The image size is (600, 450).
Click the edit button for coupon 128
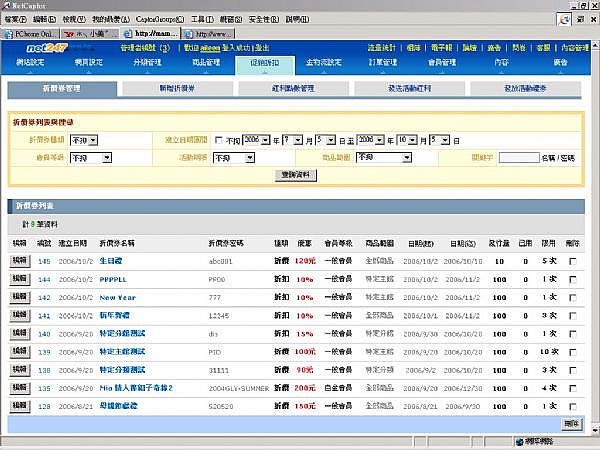[20, 406]
